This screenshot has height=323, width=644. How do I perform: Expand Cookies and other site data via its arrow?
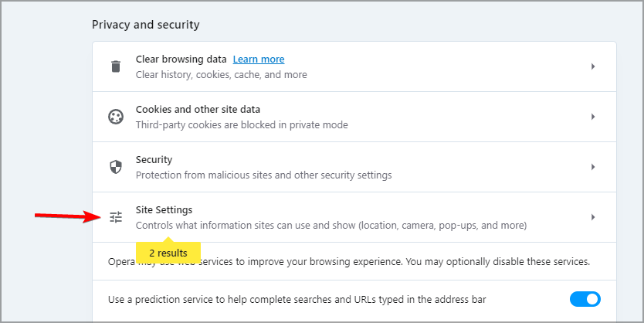593,117
